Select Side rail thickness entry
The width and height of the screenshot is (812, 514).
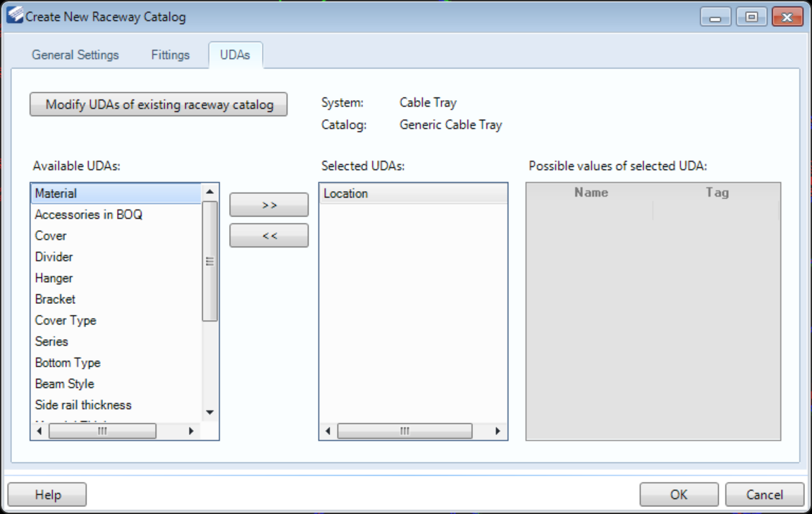(x=116, y=405)
